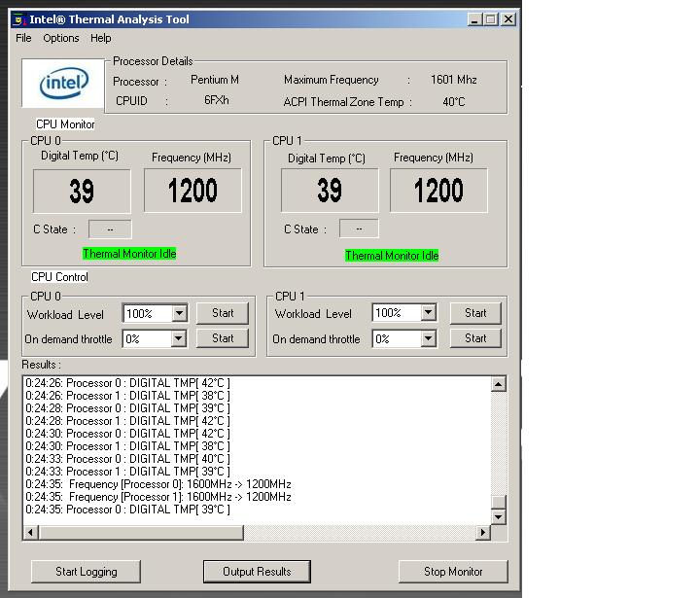
Task: Click the results scroll up arrow
Action: pyautogui.click(x=498, y=384)
